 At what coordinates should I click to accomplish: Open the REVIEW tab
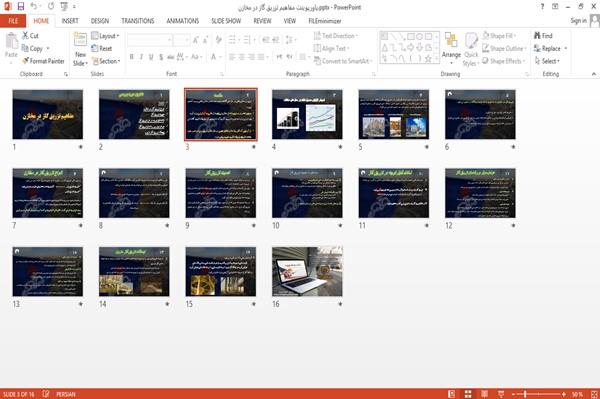262,21
